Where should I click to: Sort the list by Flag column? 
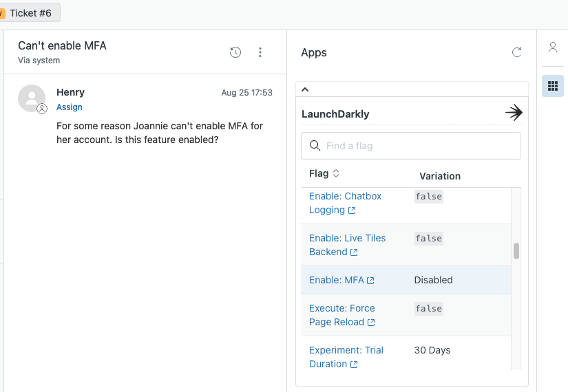(x=324, y=174)
